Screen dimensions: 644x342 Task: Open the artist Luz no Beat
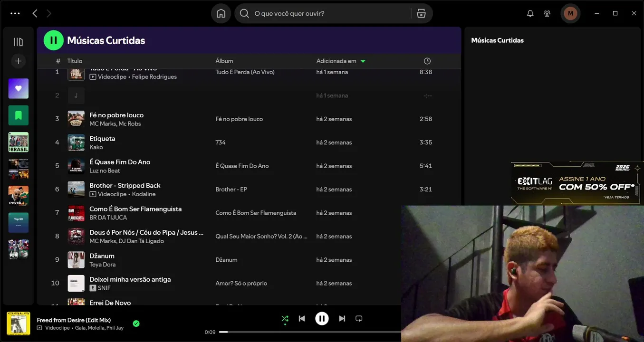(x=105, y=171)
